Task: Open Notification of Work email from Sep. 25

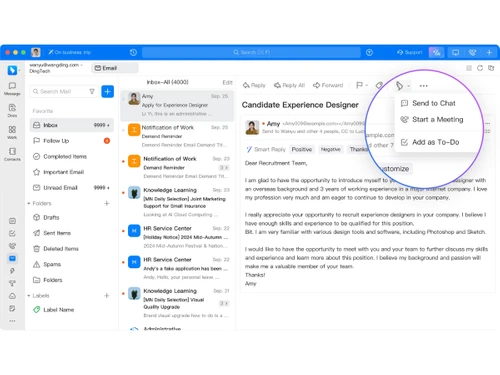Action: (177, 136)
